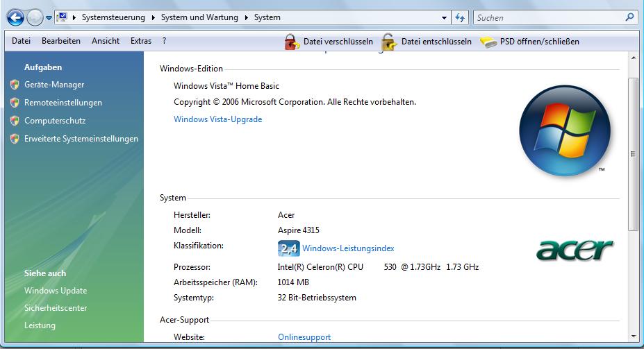Go back with the blue back arrow
644x349 pixels.
15,17
